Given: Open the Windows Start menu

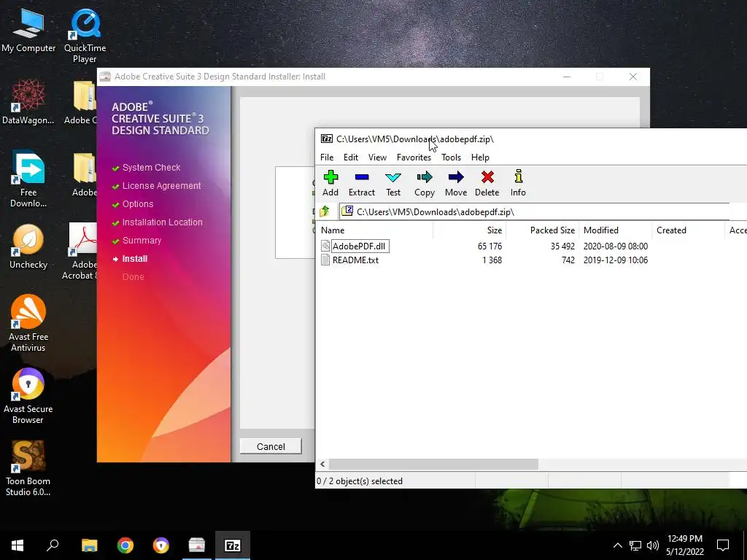Looking at the screenshot, I should coord(18,545).
